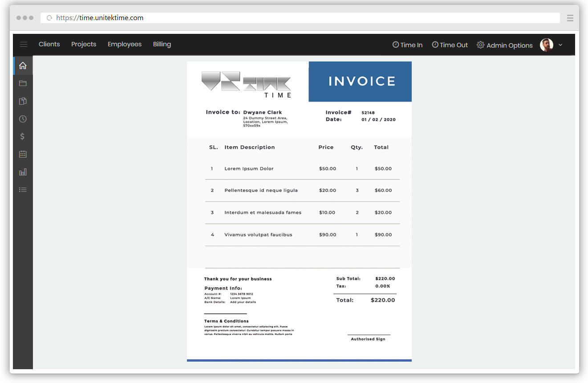Viewport: 588px width, 383px height.
Task: Open the browser menu icon
Action: click(x=570, y=18)
